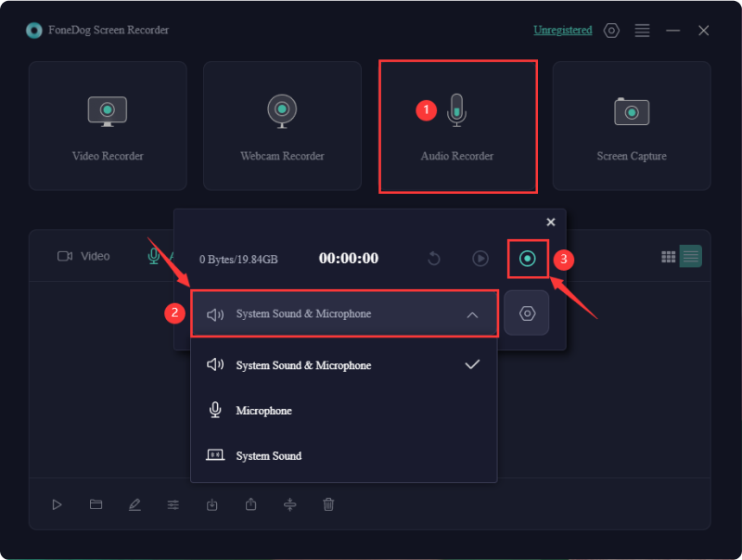The width and height of the screenshot is (742, 560).
Task: Open audio settings beside the sound source dropdown
Action: tap(527, 313)
